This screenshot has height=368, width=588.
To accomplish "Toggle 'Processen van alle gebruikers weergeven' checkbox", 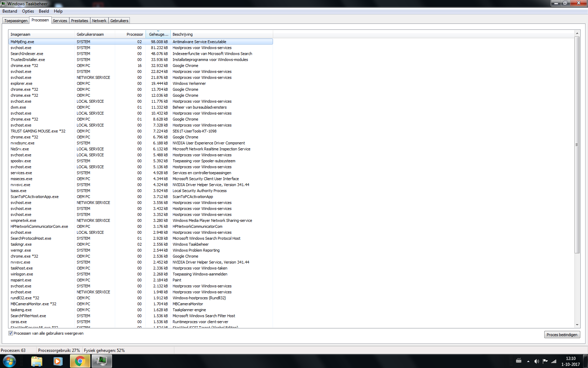I will pyautogui.click(x=11, y=333).
